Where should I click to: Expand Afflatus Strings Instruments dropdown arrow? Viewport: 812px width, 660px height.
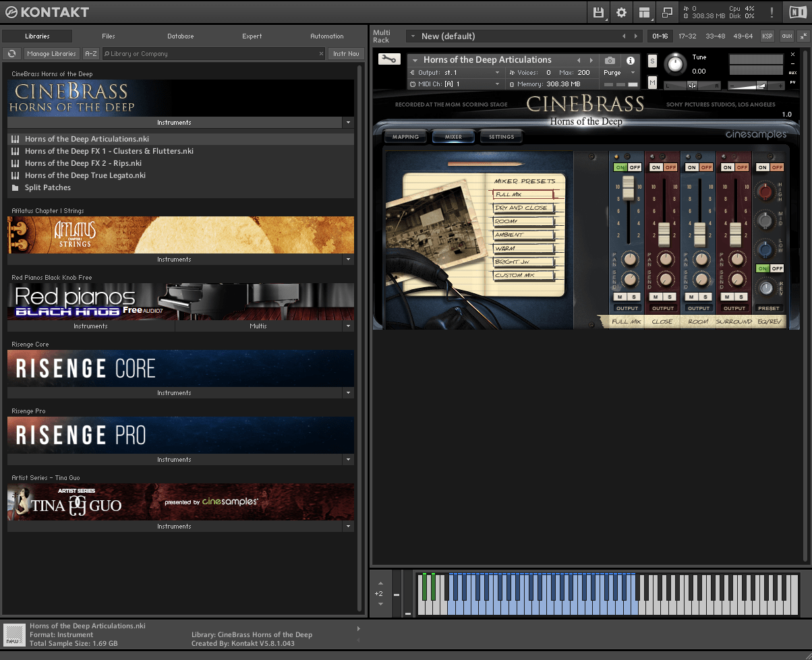coord(348,260)
